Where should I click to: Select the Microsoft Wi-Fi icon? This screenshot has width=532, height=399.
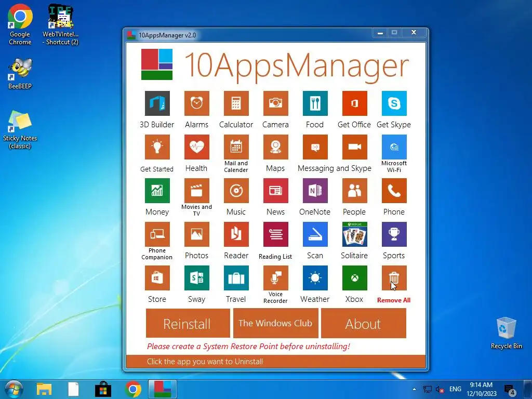(394, 147)
